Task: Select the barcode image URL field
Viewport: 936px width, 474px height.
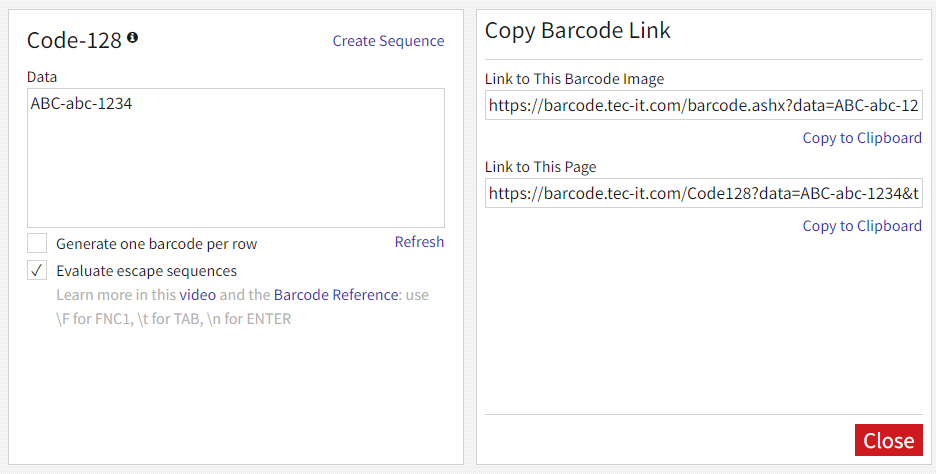Action: pyautogui.click(x=704, y=106)
